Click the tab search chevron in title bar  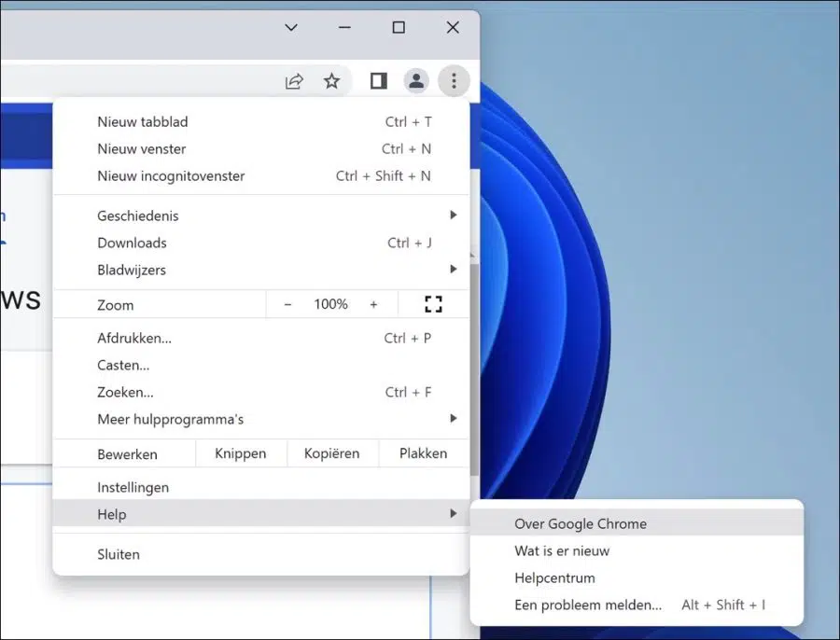pyautogui.click(x=291, y=27)
